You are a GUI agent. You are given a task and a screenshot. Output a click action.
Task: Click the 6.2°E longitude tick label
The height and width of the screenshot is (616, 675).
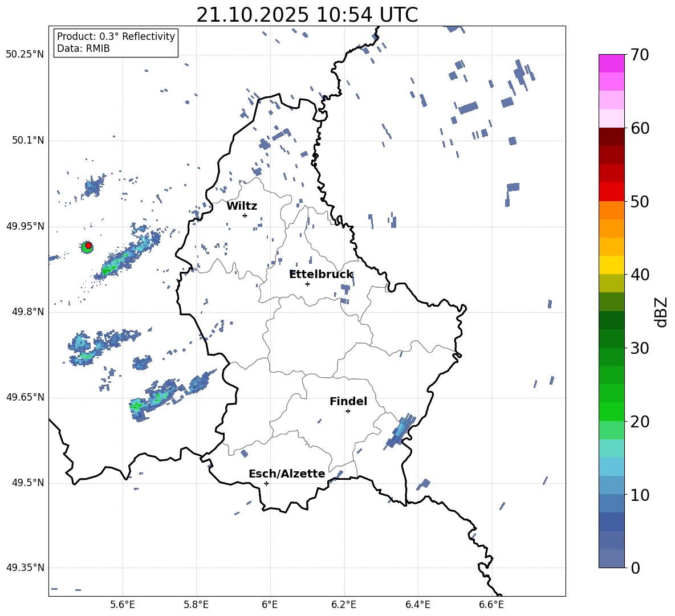[x=344, y=605]
